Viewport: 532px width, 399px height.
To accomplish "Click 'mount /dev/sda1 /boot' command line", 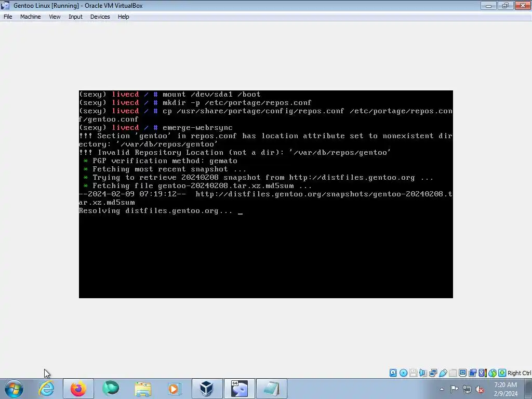I will tap(211, 95).
